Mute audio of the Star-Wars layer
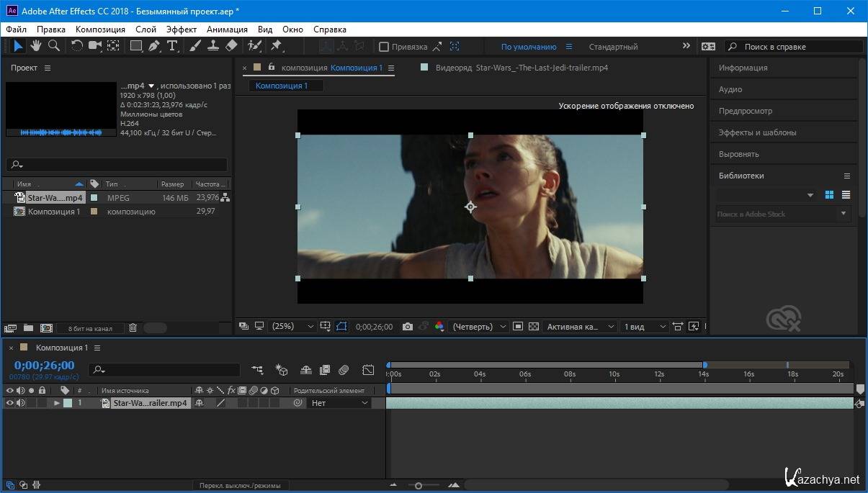868x493 pixels. [20, 404]
